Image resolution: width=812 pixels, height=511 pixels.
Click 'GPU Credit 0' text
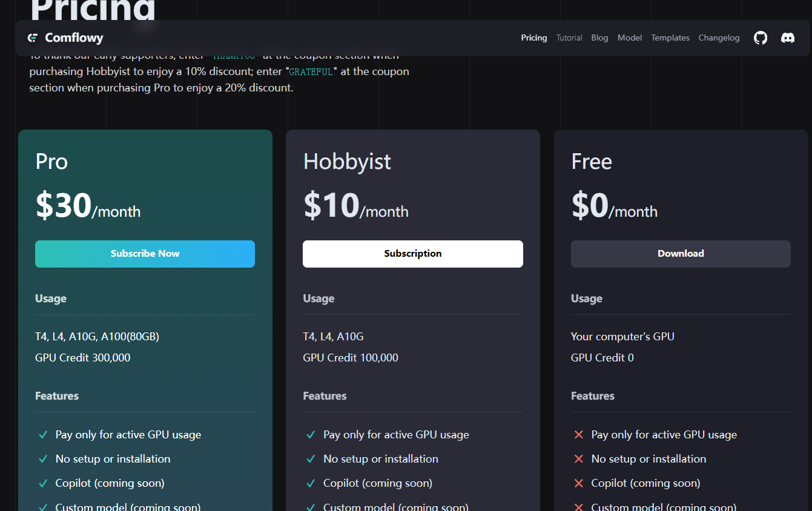(602, 358)
